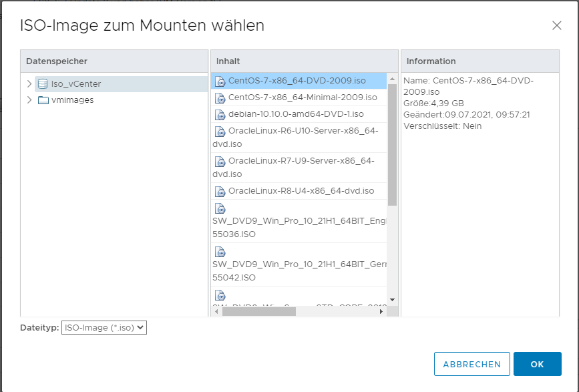Click the OracleLinux-R7-U9 ISO file icon
This screenshot has width=579, height=392.
(220, 161)
